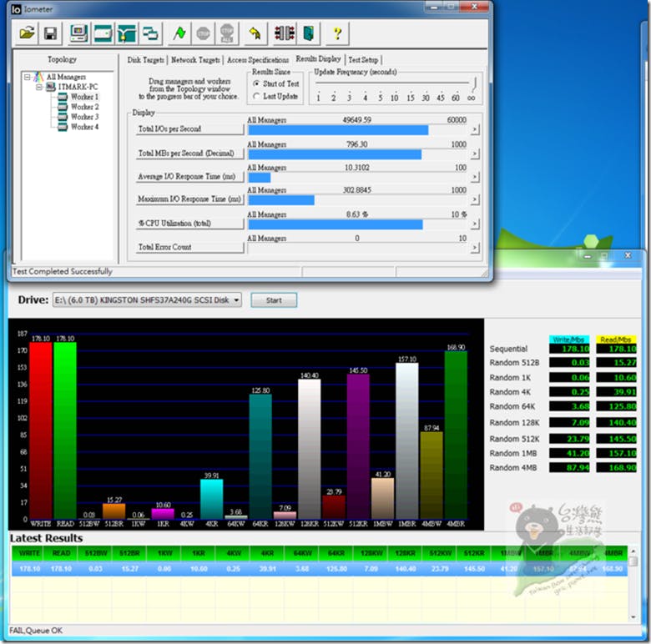The width and height of the screenshot is (651, 644).
Task: Click the Start button beside Drive
Action: pos(273,299)
